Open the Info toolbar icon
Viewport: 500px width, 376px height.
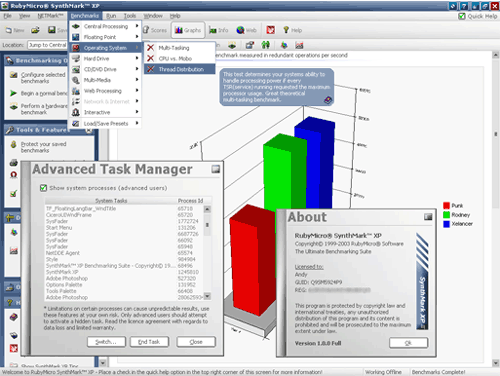(x=213, y=30)
